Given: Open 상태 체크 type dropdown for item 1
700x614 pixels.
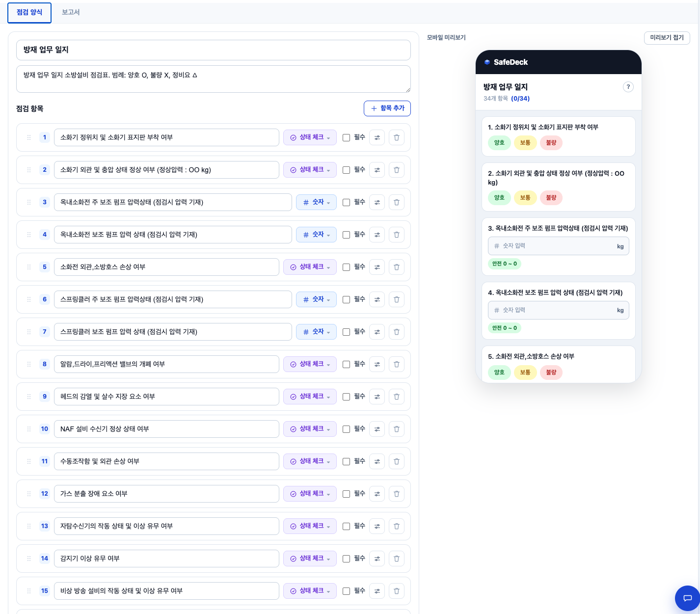Looking at the screenshot, I should tap(310, 137).
